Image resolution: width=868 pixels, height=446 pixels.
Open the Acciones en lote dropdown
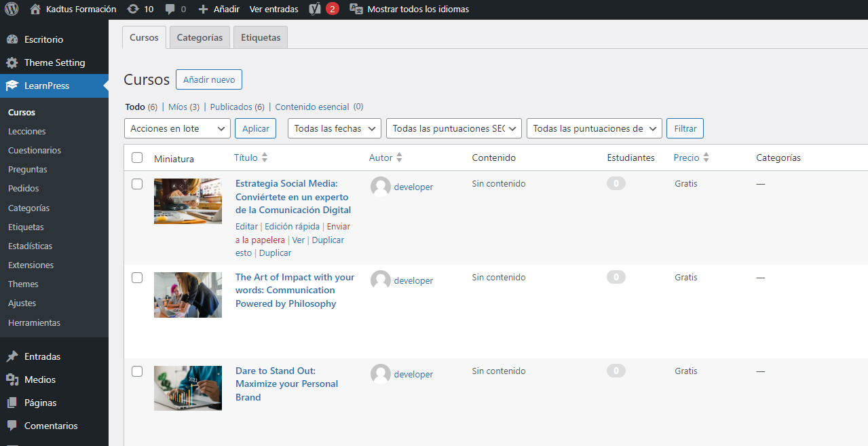point(177,128)
